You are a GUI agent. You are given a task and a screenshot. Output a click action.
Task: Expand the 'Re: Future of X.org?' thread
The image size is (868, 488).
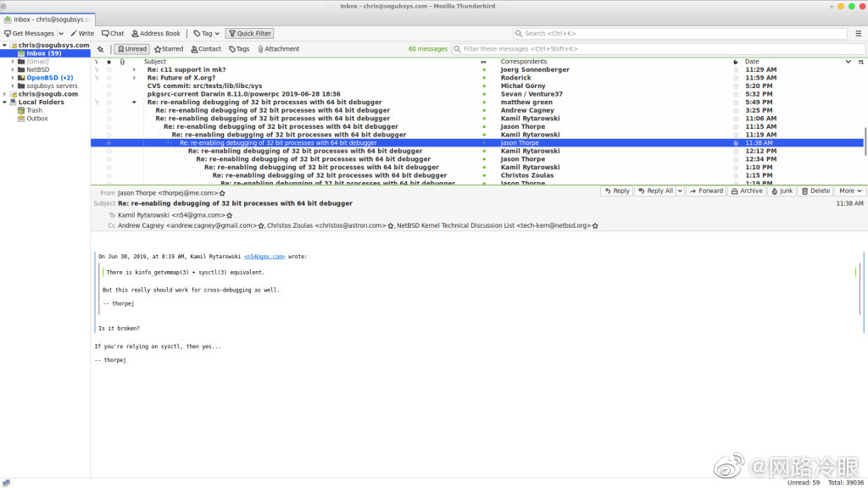pos(134,78)
